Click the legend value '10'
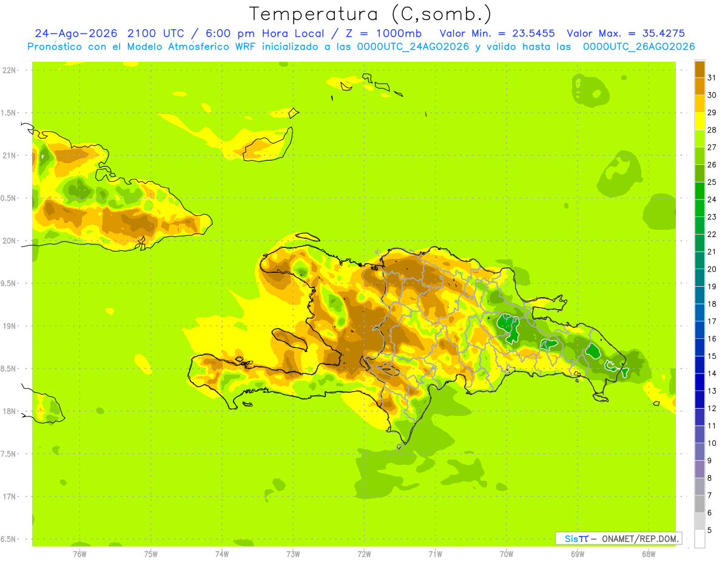This screenshot has width=728, height=562. point(712,443)
